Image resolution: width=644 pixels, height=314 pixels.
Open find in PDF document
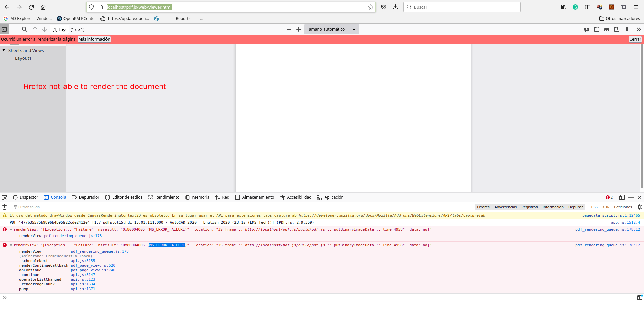tap(25, 29)
